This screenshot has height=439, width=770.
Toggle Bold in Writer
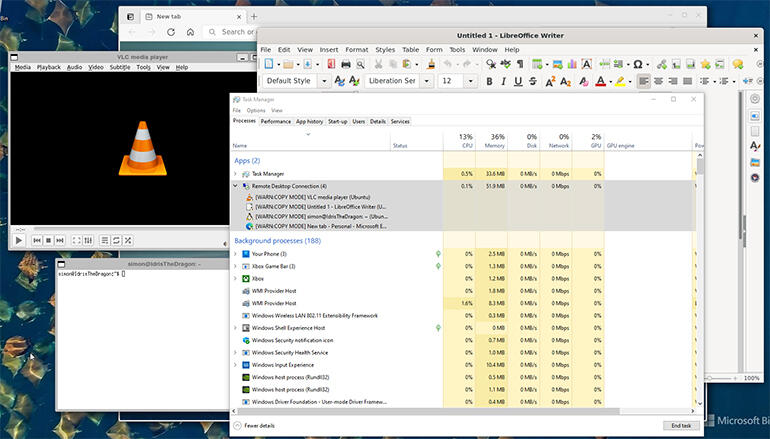tap(489, 82)
